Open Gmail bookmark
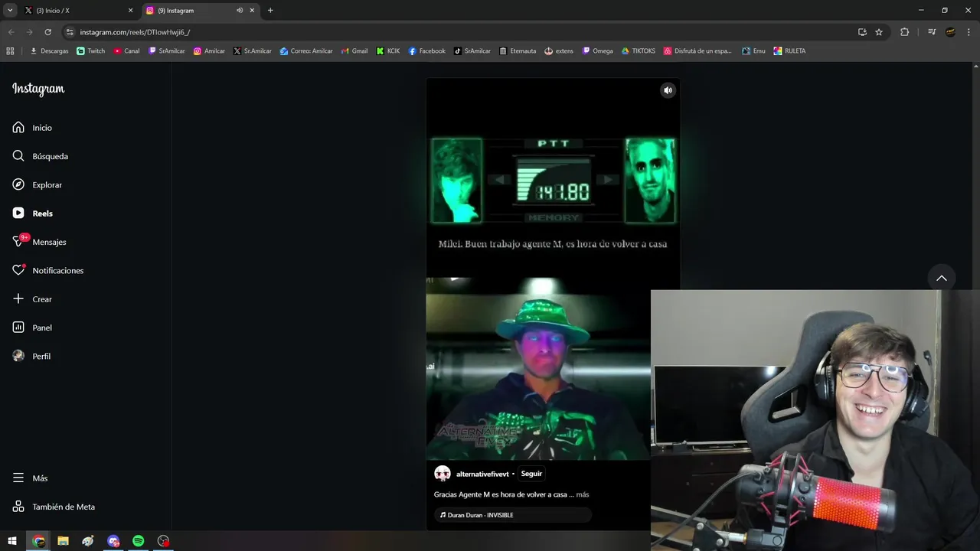 [354, 51]
